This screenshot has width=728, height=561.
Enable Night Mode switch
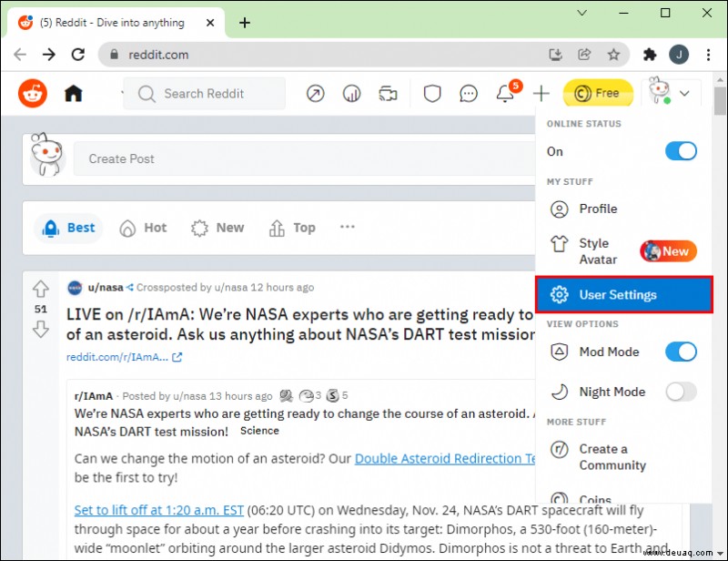pyautogui.click(x=681, y=392)
